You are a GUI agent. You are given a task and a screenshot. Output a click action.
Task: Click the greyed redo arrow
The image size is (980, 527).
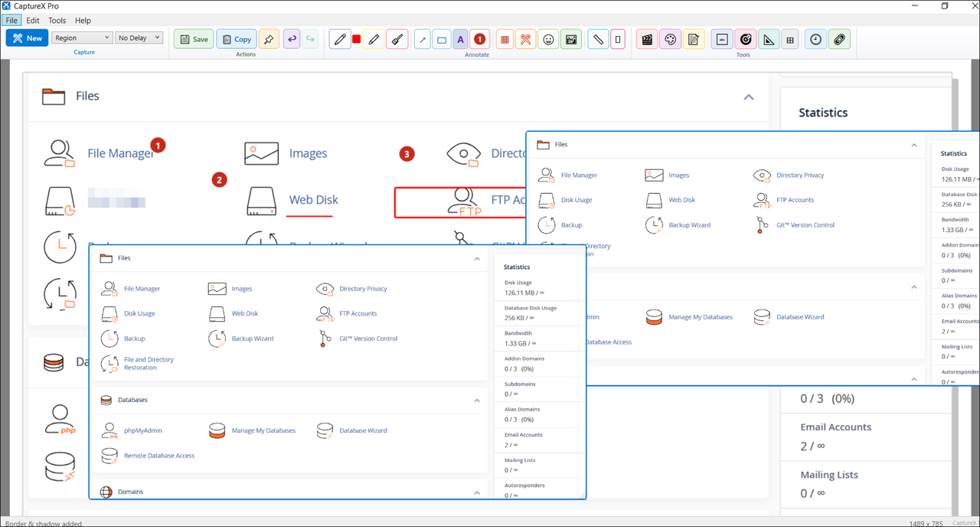310,39
